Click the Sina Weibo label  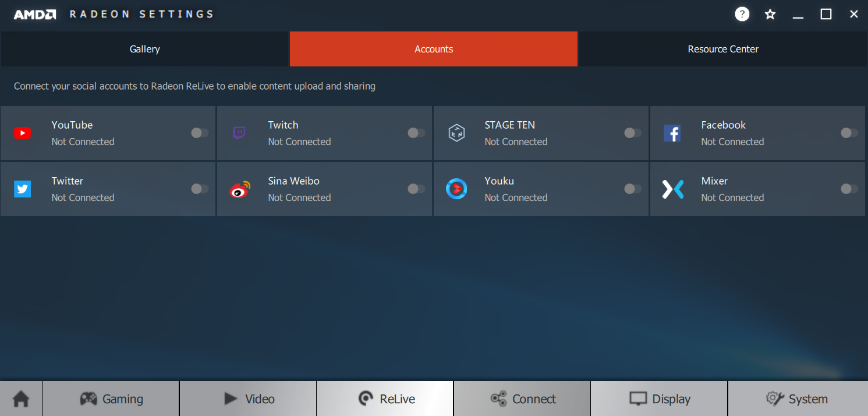point(293,181)
